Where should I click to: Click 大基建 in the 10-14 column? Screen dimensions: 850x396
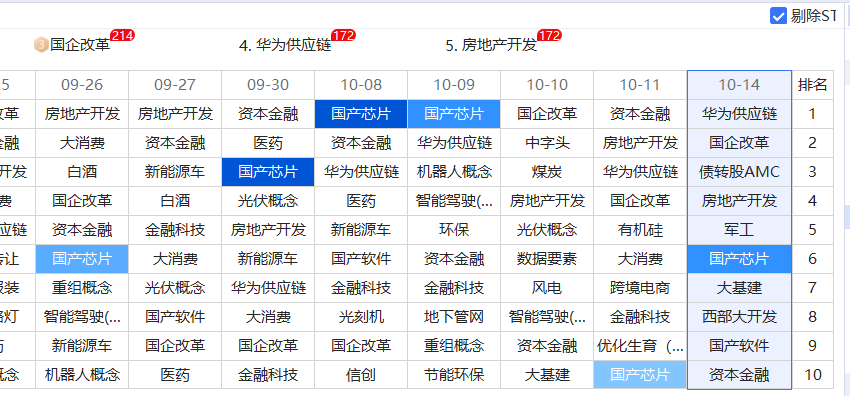(739, 288)
